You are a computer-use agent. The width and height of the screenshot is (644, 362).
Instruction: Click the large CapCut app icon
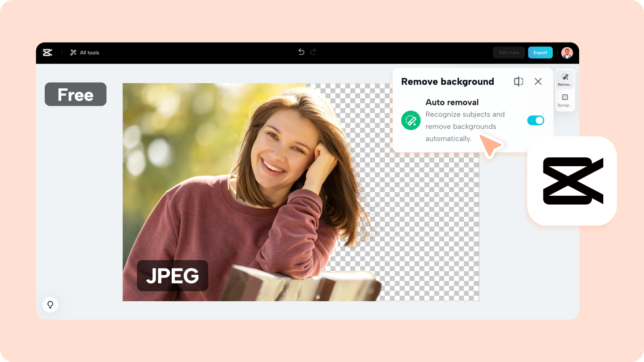coord(572,181)
